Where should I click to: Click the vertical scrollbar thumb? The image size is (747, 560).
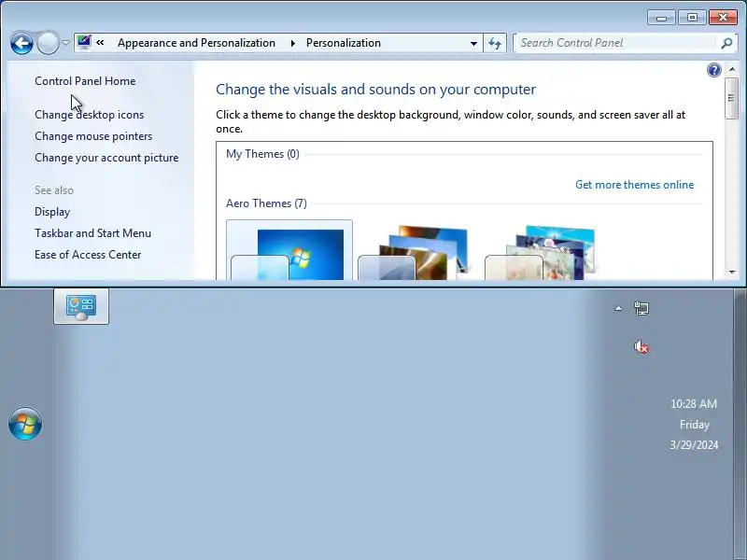coord(732,98)
